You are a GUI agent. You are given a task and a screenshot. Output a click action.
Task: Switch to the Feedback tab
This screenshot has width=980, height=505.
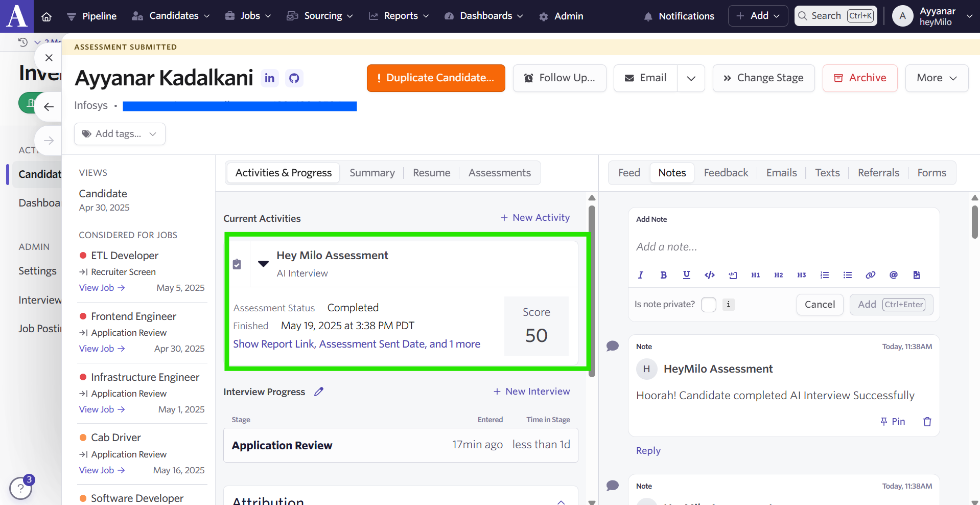pos(726,173)
